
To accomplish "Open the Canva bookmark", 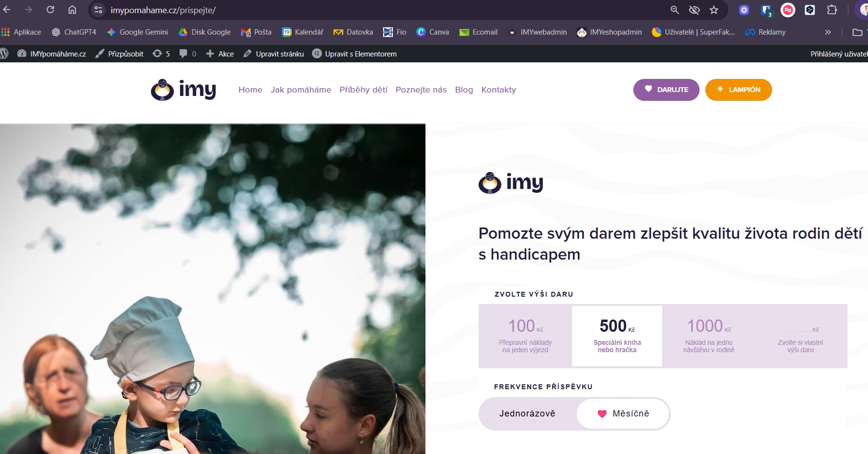I will [x=433, y=32].
